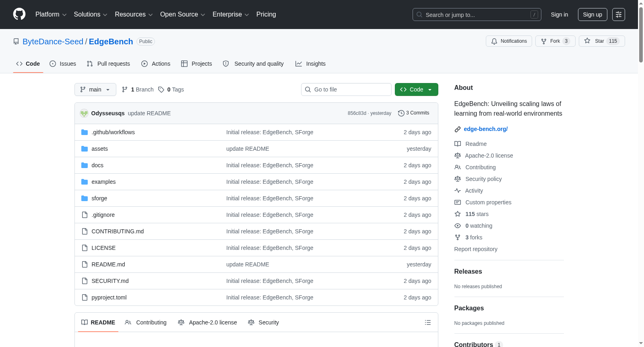Click the Sign in link
Screen dimensions: 644x347
(x=559, y=15)
